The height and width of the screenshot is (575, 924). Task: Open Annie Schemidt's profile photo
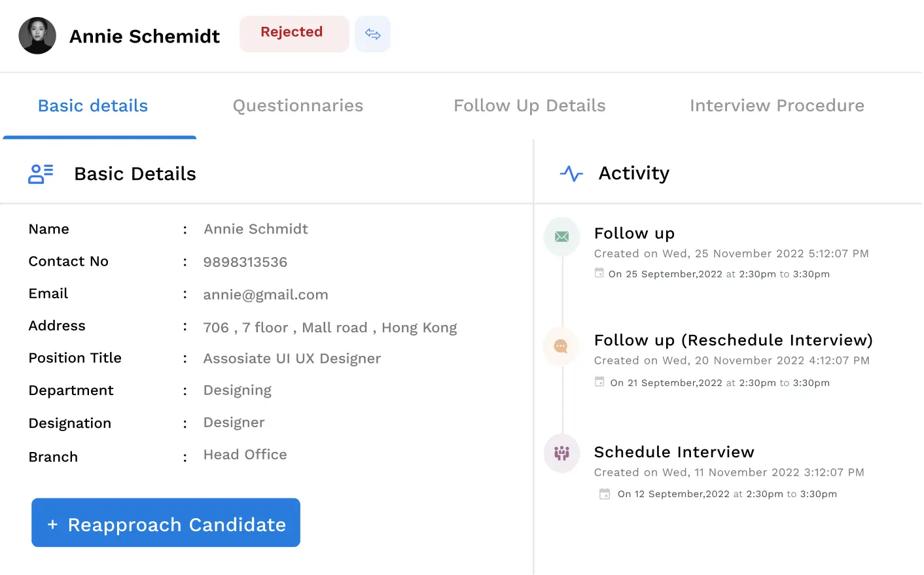point(37,36)
